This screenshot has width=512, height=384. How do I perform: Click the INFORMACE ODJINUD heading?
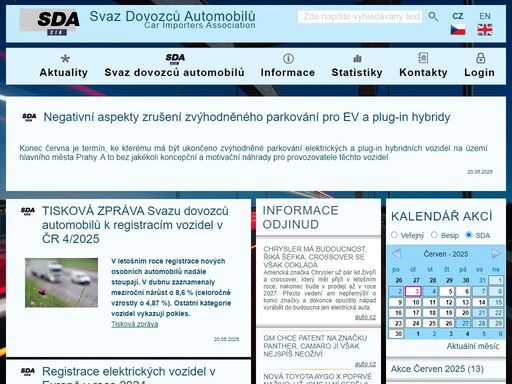point(300,217)
